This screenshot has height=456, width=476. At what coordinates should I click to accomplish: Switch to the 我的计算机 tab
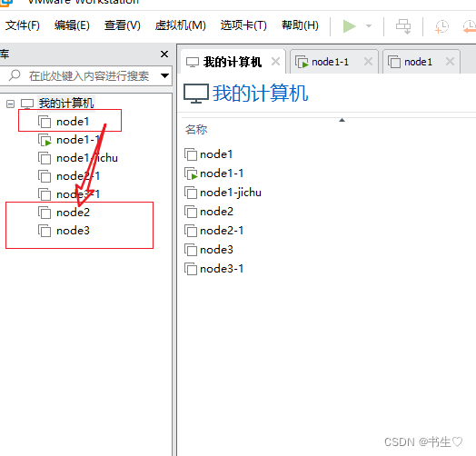[233, 62]
